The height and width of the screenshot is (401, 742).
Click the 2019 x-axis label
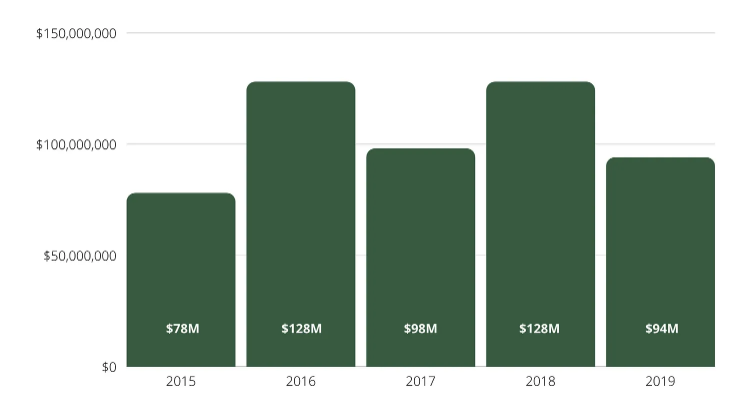(x=660, y=382)
